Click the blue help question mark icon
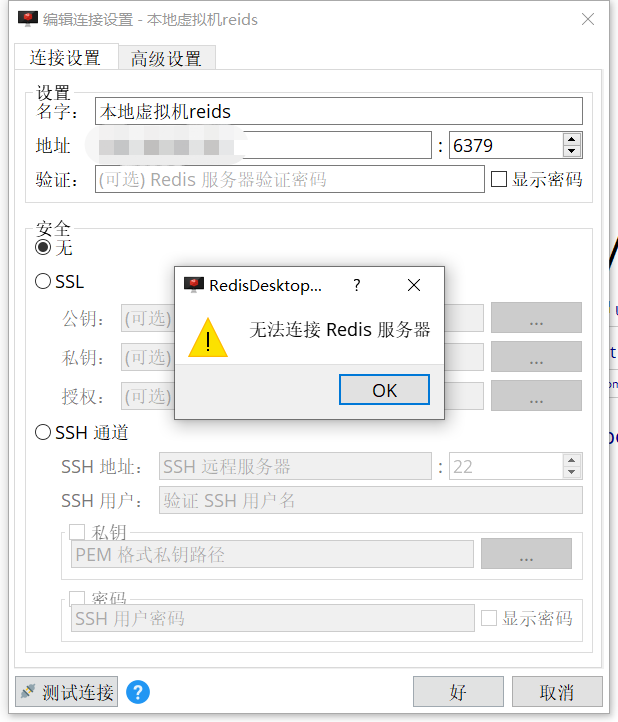The image size is (618, 722). [137, 692]
